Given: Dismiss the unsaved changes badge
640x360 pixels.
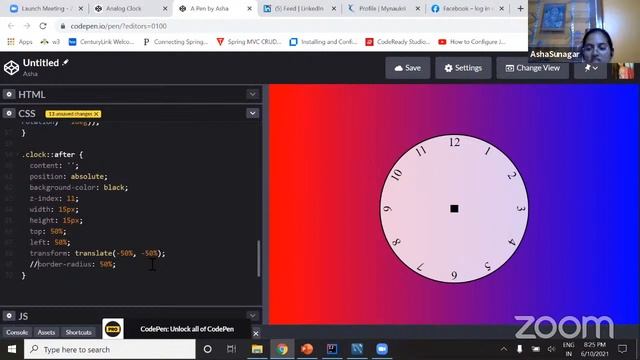Looking at the screenshot, I should point(97,114).
